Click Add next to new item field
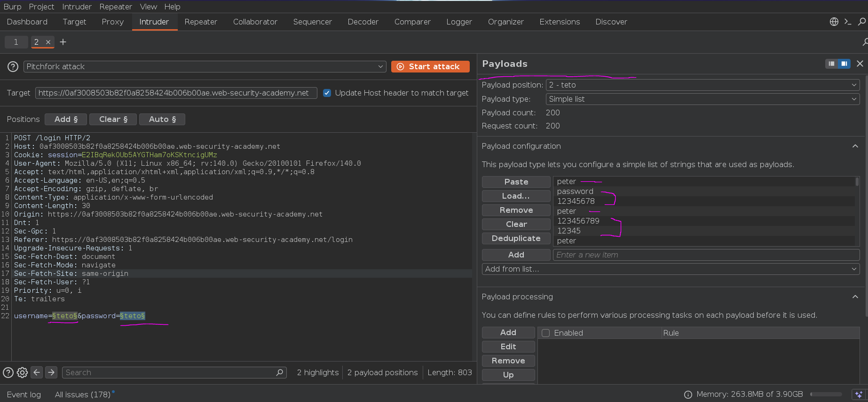 click(516, 255)
